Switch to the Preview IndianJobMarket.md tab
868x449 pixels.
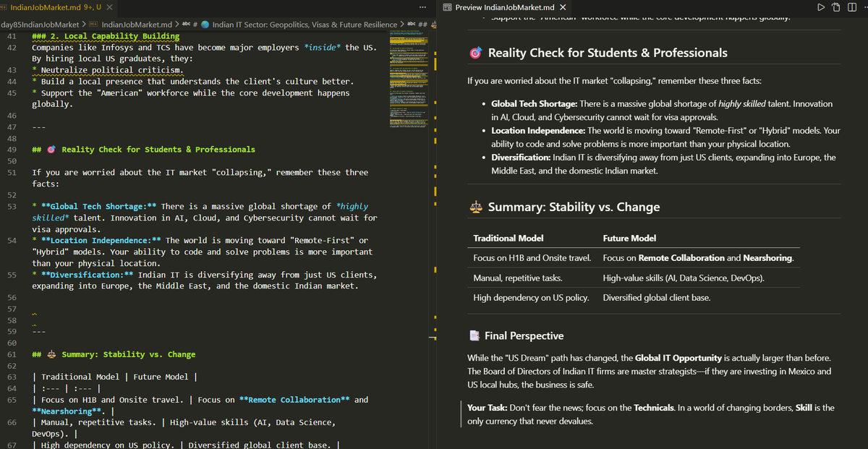coord(505,7)
